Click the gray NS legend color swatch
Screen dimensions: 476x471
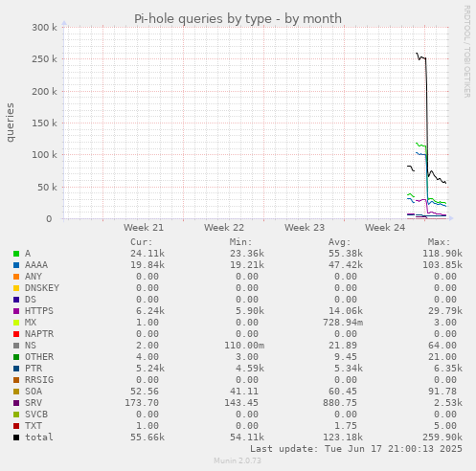(x=16, y=346)
